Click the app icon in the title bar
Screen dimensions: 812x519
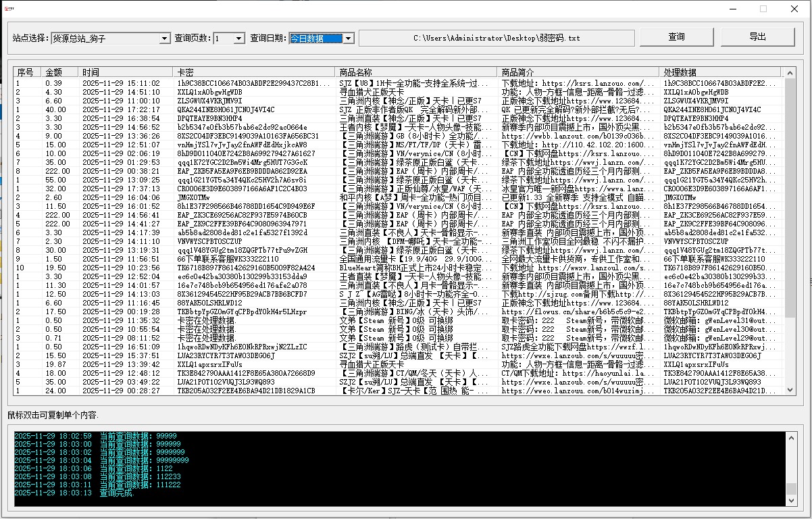click(x=9, y=8)
